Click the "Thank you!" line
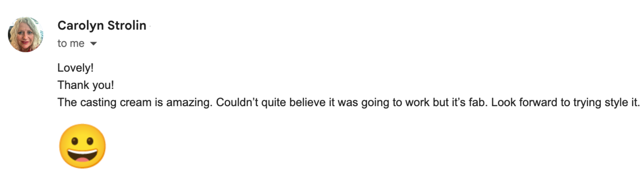 coord(86,85)
